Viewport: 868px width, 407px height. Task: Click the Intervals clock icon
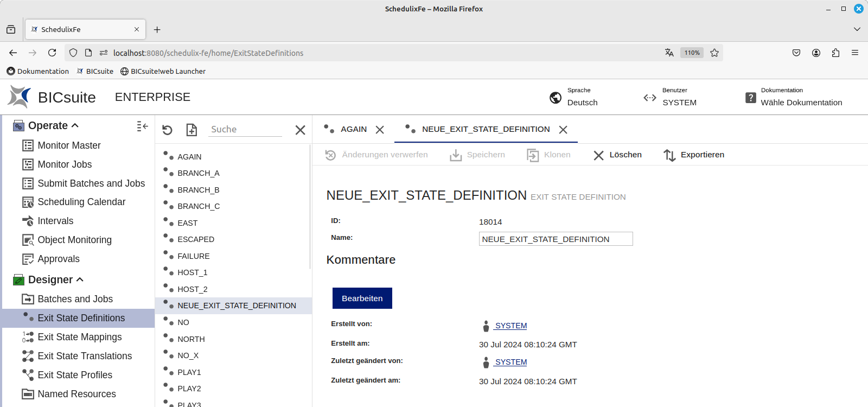click(x=28, y=221)
